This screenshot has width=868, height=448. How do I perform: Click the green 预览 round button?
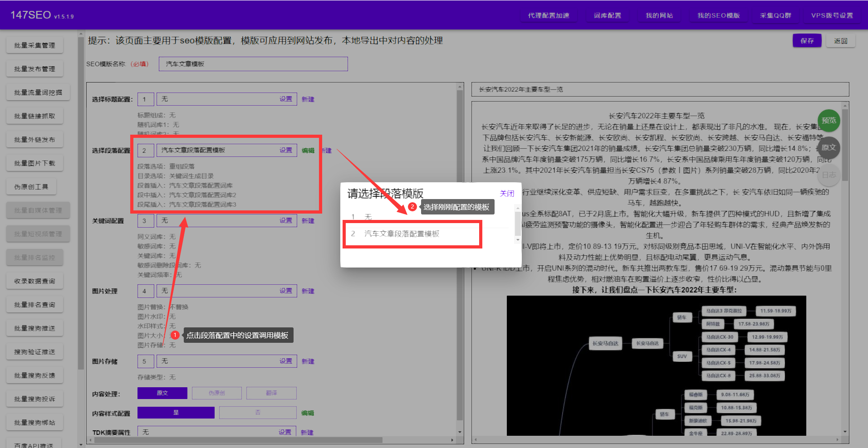(829, 121)
